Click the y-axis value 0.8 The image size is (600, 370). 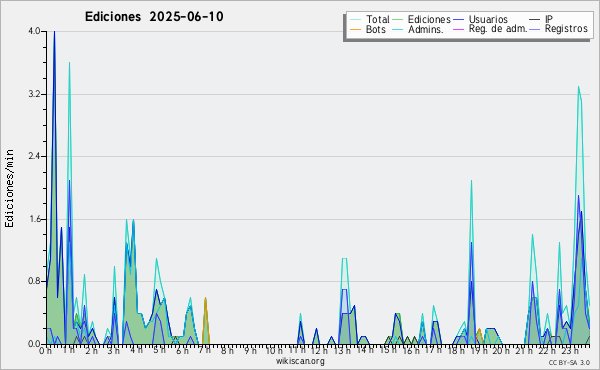(34, 282)
